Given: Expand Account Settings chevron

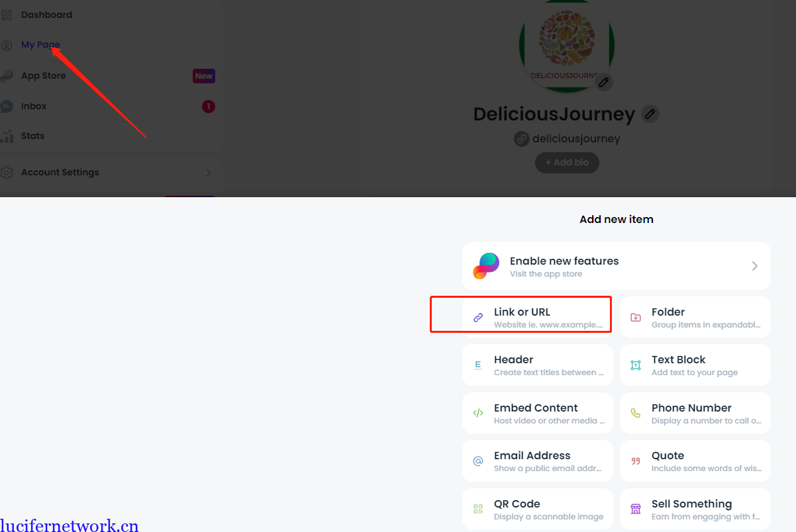Looking at the screenshot, I should click(208, 173).
